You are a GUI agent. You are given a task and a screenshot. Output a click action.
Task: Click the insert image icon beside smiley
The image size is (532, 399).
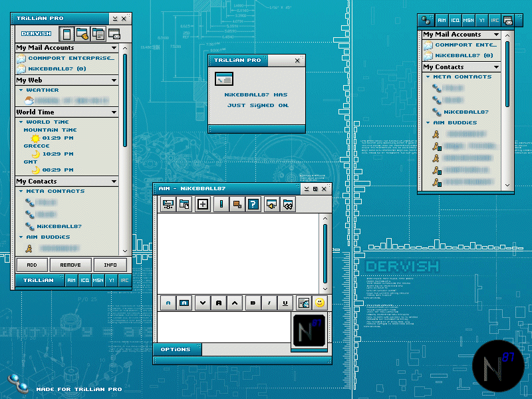click(x=304, y=303)
